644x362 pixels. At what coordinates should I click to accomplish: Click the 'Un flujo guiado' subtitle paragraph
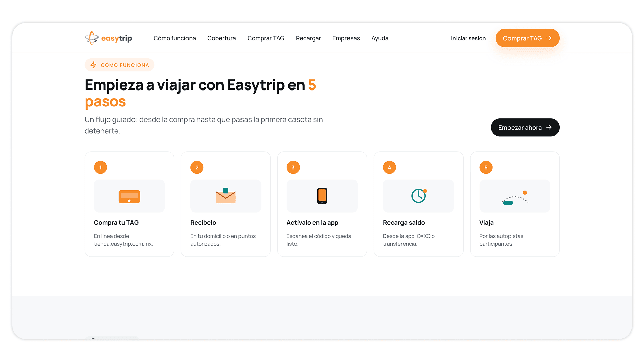pos(204,125)
